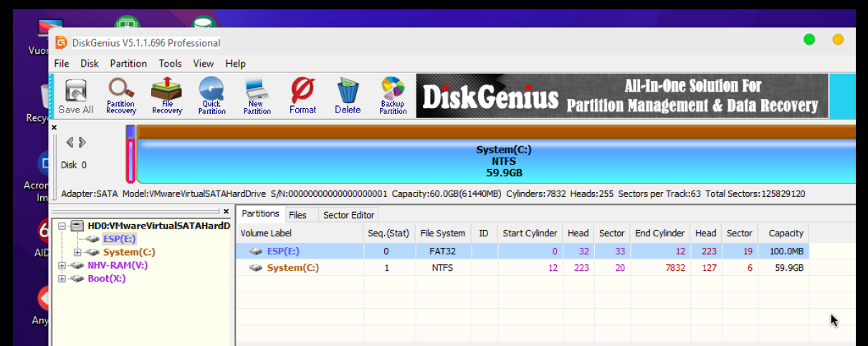This screenshot has height=346, width=868.
Task: Click the Save All toolbar icon
Action: tap(75, 96)
